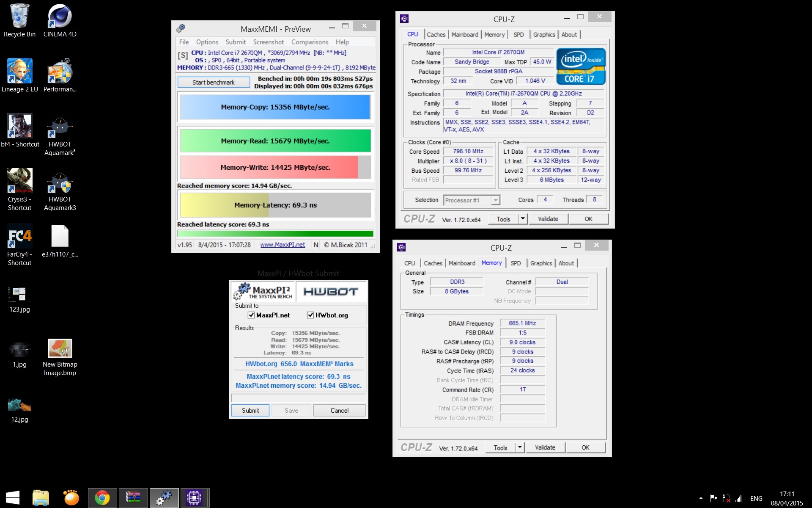Click the empty text field above Submit
This screenshot has height=508, width=812.
tap(299, 398)
